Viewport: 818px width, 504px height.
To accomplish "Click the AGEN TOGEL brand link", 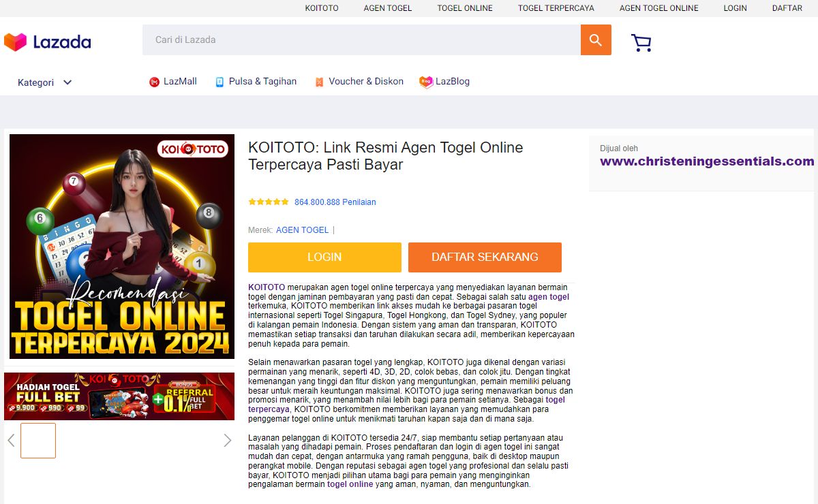I will pyautogui.click(x=302, y=230).
